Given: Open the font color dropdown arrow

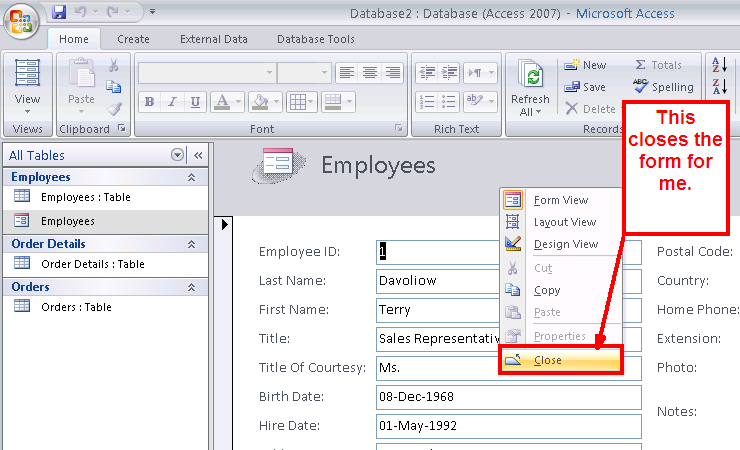Looking at the screenshot, I should [x=238, y=102].
